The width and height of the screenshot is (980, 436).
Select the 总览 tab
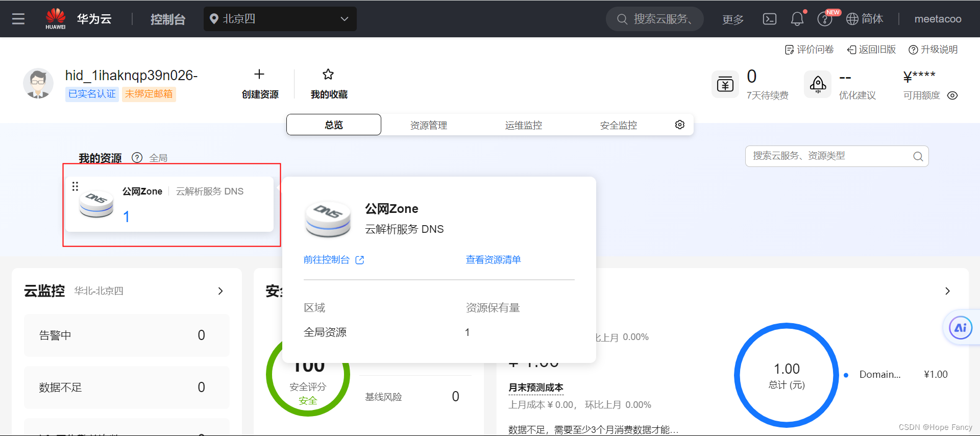[x=334, y=125]
